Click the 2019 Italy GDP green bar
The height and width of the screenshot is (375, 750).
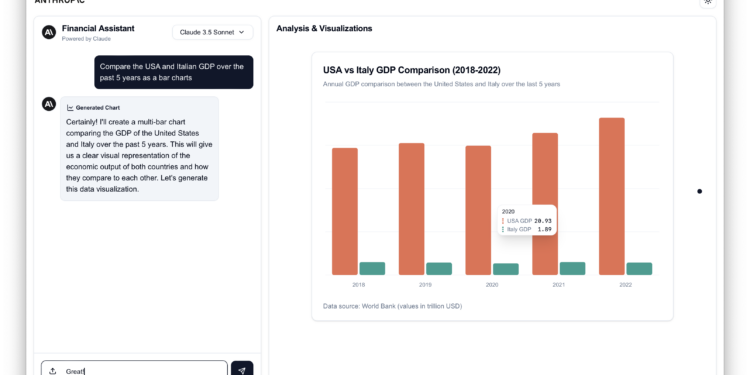click(x=439, y=269)
